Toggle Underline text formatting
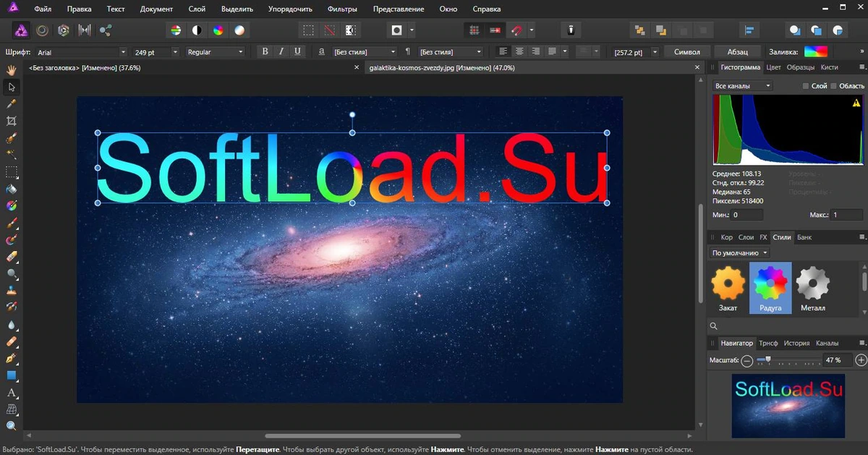This screenshot has height=455, width=868. pos(297,51)
